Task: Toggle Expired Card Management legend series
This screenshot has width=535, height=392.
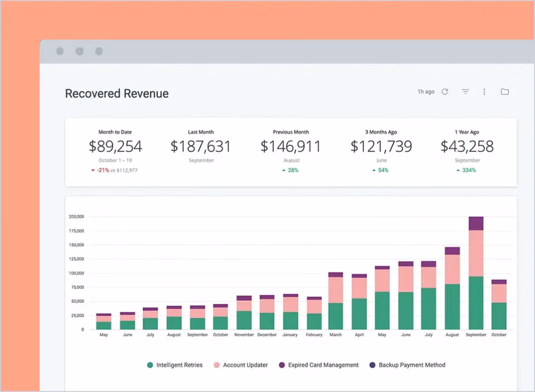Action: 323,365
